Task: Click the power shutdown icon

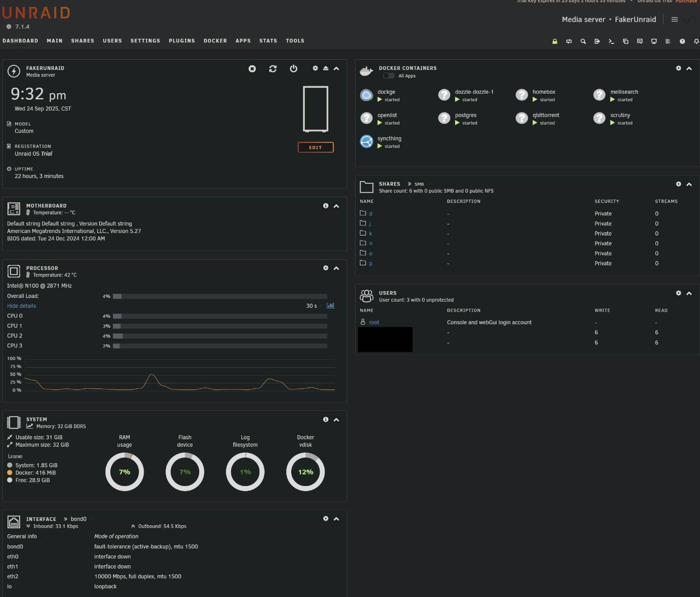Action: (x=294, y=69)
